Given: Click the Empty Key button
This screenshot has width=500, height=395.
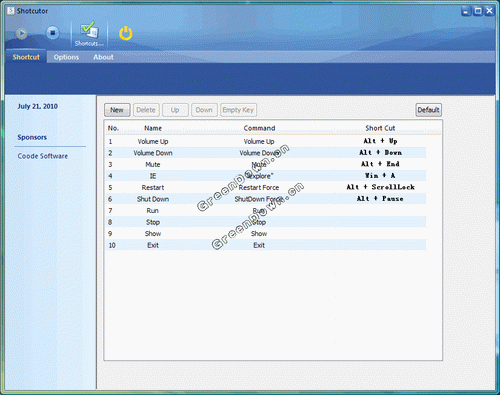Looking at the screenshot, I should tap(238, 110).
